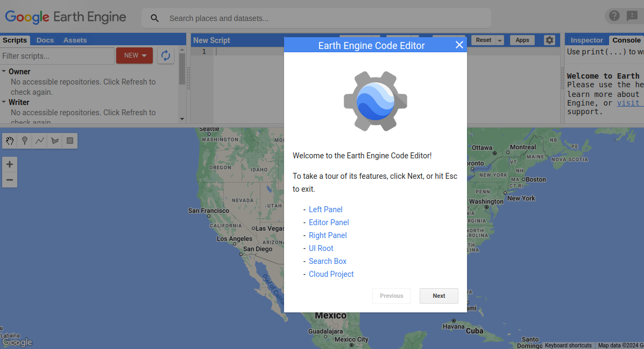This screenshot has height=349, width=644.
Task: Zoom in on the map
Action: (x=10, y=164)
